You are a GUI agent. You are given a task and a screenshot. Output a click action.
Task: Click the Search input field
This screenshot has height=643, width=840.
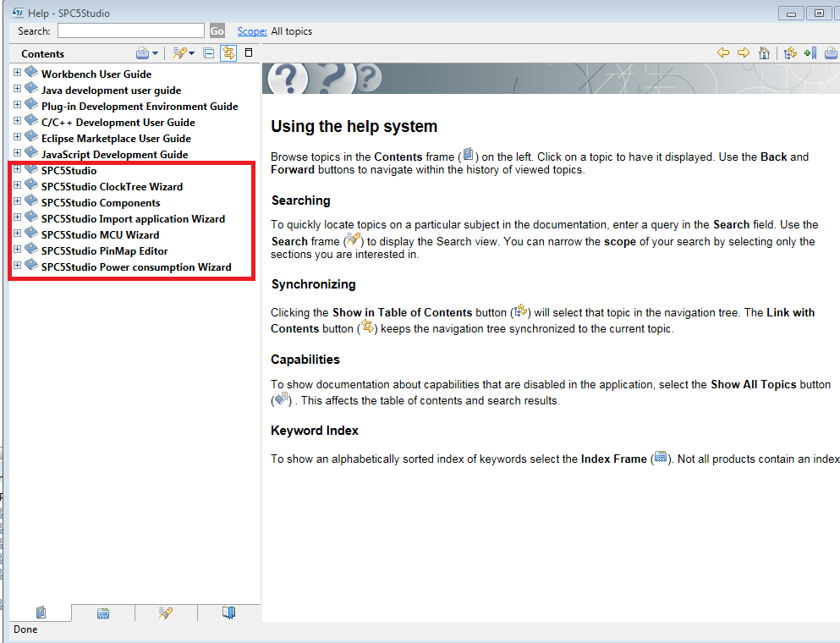[x=131, y=30]
